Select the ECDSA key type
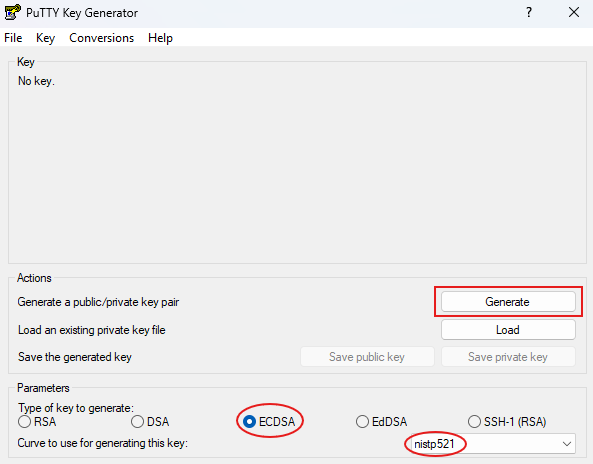The image size is (593, 464). coord(269,422)
